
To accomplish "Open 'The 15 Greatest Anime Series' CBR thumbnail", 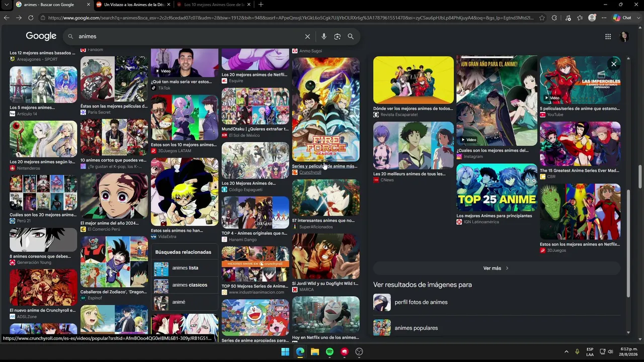I will (x=580, y=144).
